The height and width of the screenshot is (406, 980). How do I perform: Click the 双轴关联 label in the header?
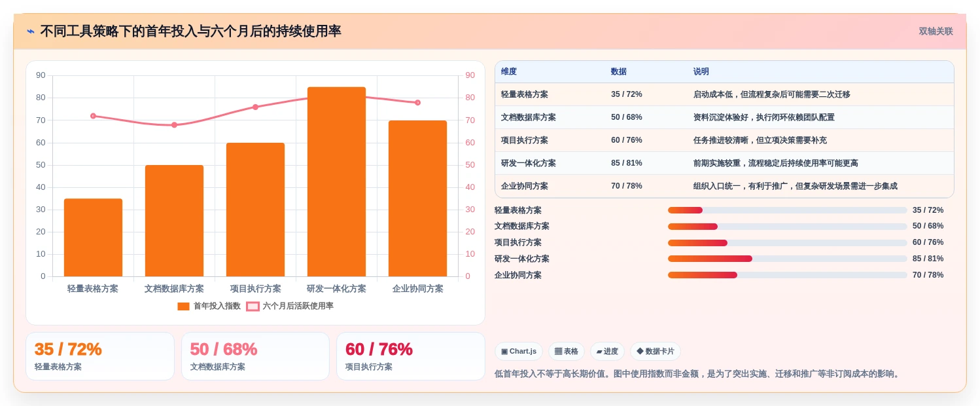tap(936, 31)
